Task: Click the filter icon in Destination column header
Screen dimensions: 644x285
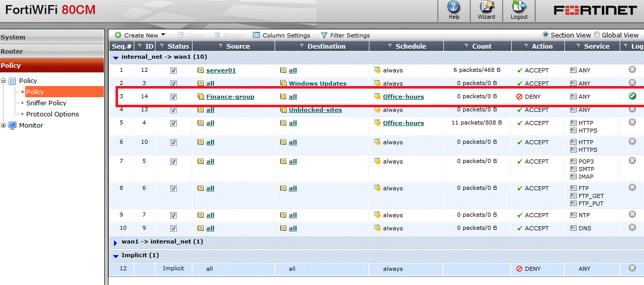Action: [302, 46]
